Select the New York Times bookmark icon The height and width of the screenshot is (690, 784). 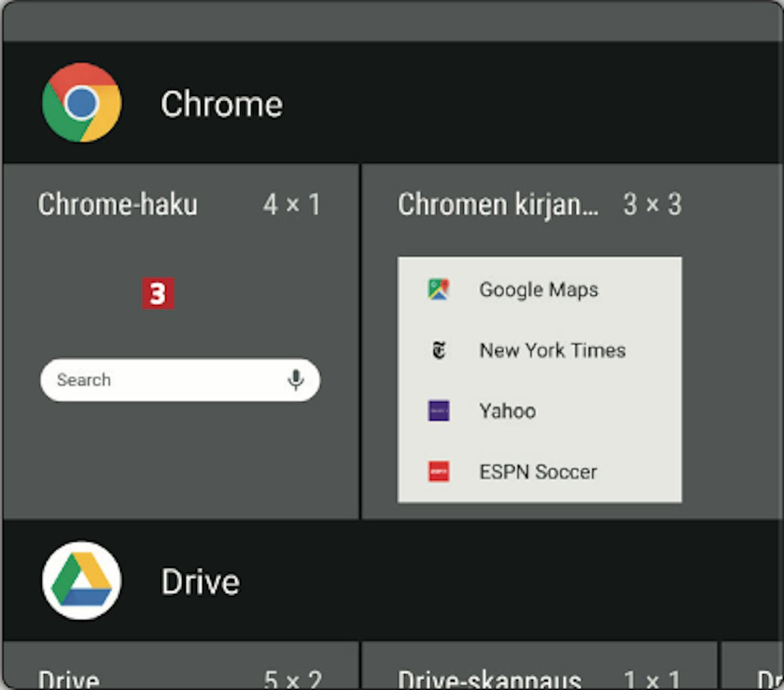coord(439,350)
